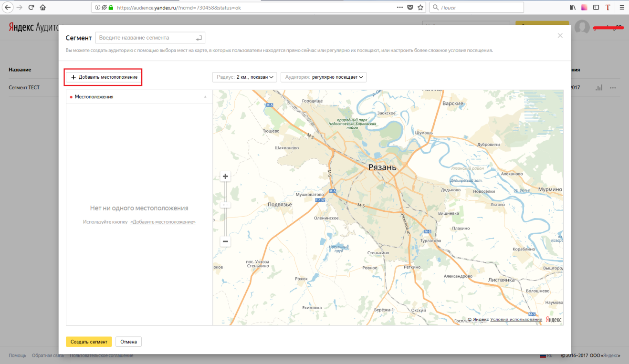629x364 pixels.
Task: Click Вишнёвка label on the map
Action: [448, 213]
